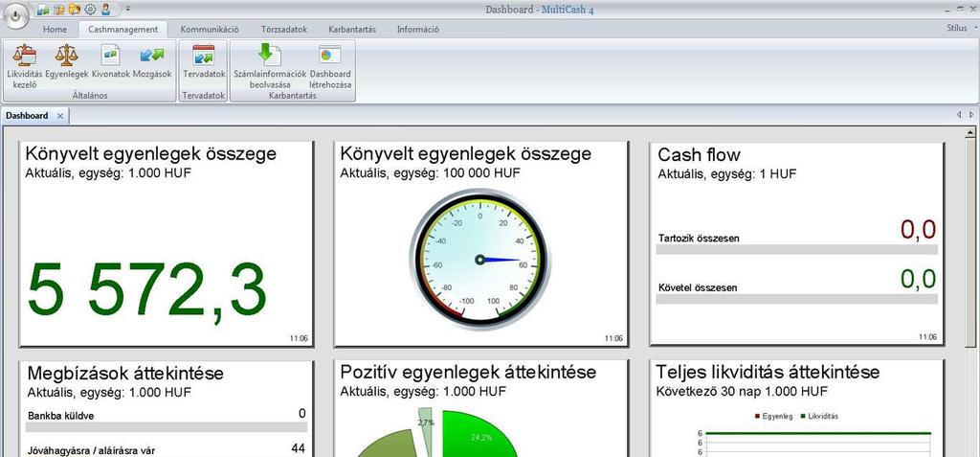Open Egyenlegek balances view
Viewport: 980px width, 457px height.
coord(66,61)
